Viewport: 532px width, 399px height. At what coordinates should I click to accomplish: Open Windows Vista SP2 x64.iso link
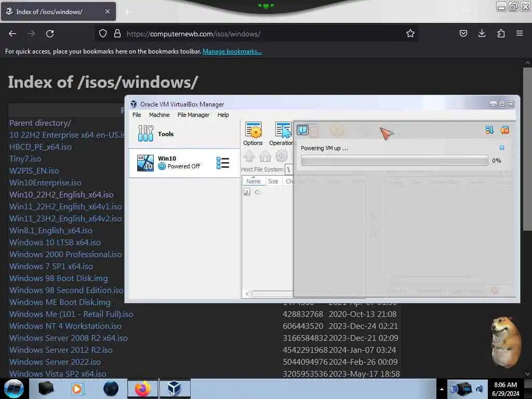tap(58, 374)
